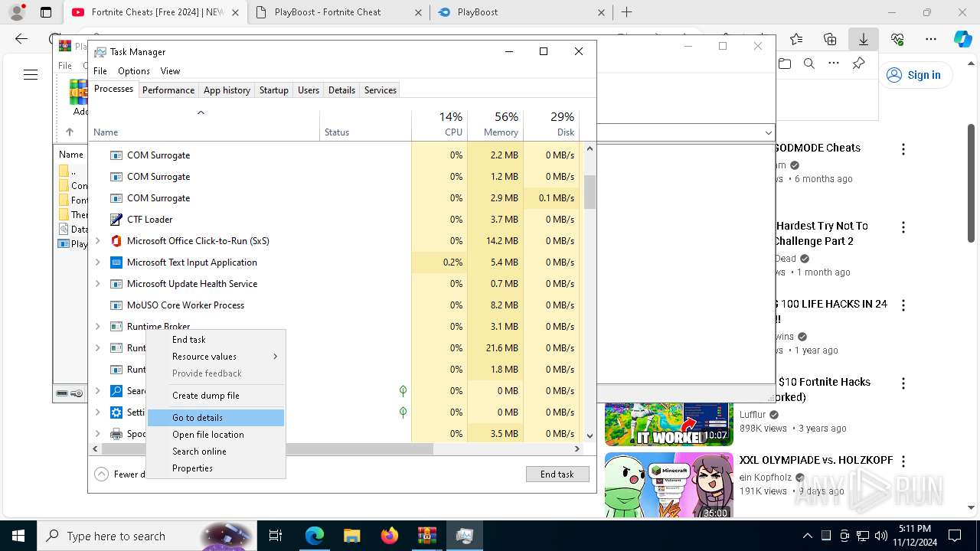Switch to the App history tab
The width and height of the screenshot is (980, 551).
coord(227,90)
